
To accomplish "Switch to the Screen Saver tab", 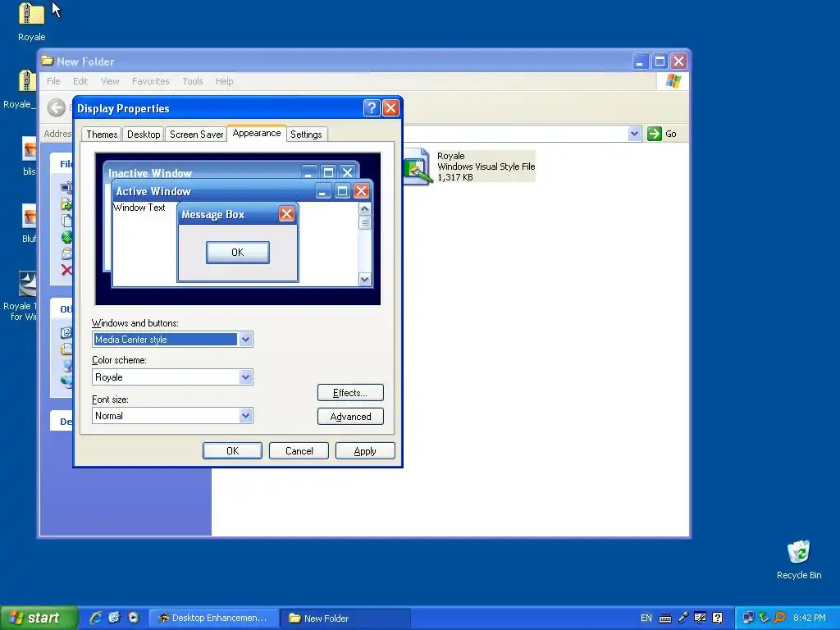I will tap(196, 134).
